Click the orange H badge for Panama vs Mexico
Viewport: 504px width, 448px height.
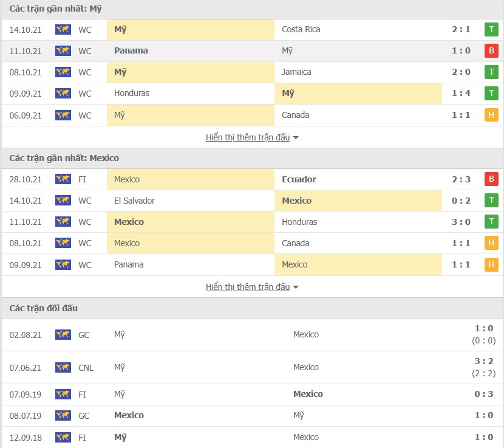[x=491, y=265]
